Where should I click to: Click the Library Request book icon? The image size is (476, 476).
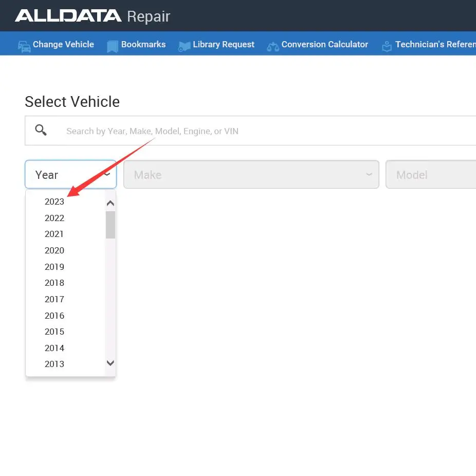[184, 46]
